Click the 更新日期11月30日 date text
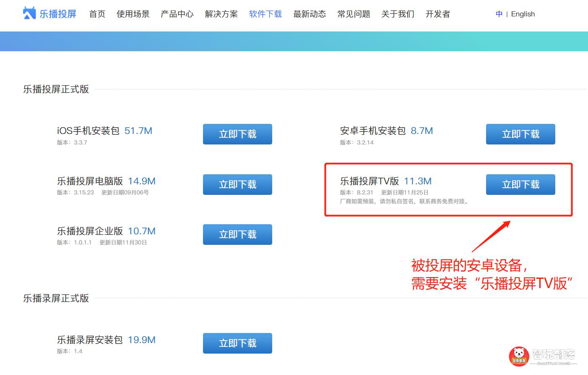 click(x=123, y=242)
